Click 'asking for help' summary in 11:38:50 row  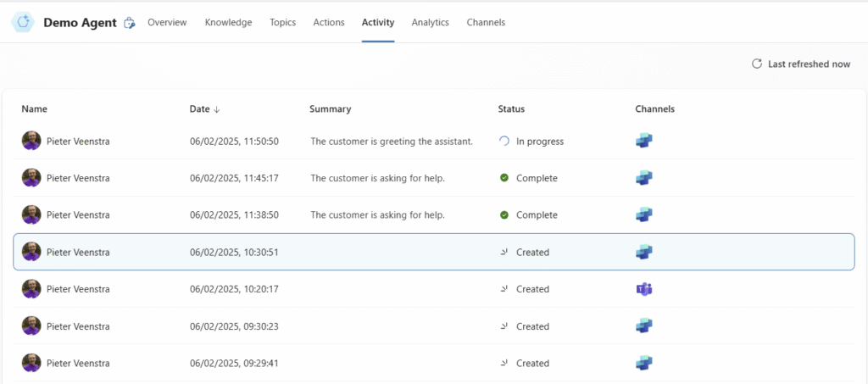coord(378,214)
